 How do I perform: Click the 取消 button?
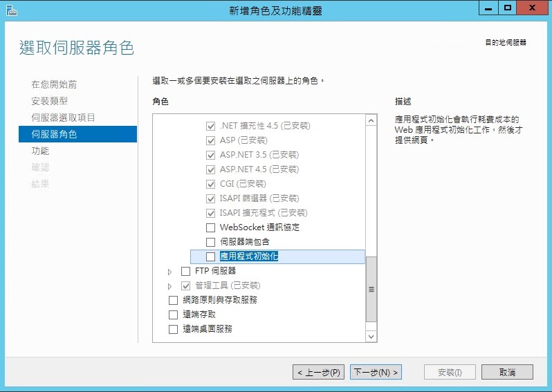507,372
